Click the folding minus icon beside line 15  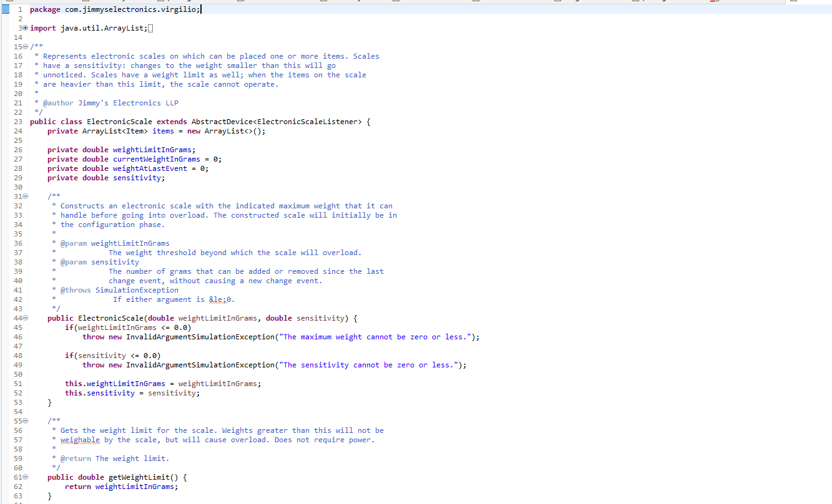point(24,46)
